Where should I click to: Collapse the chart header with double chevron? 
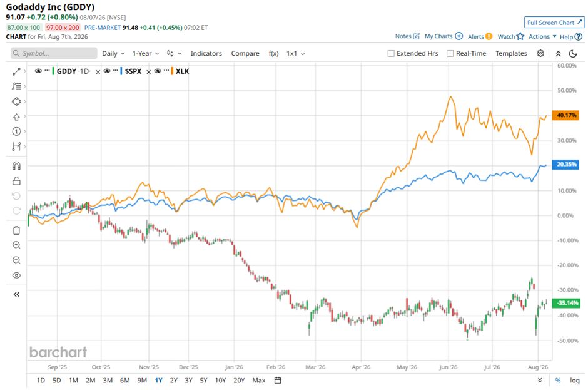tap(558, 53)
